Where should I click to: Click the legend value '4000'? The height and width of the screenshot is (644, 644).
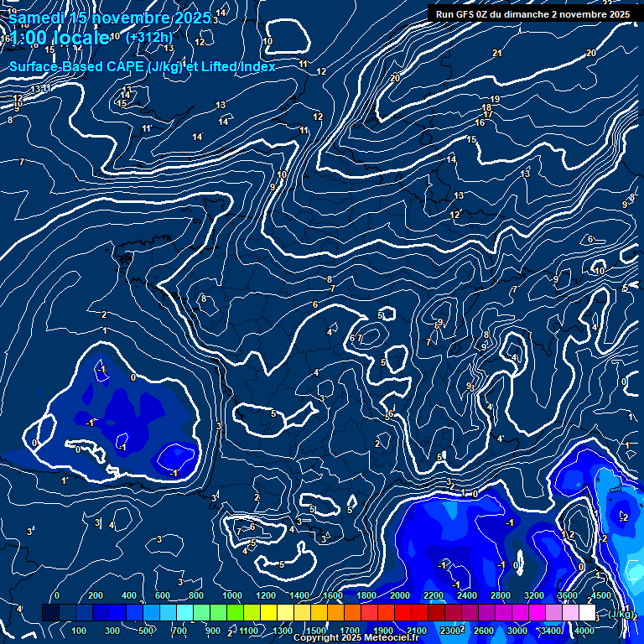click(x=584, y=631)
